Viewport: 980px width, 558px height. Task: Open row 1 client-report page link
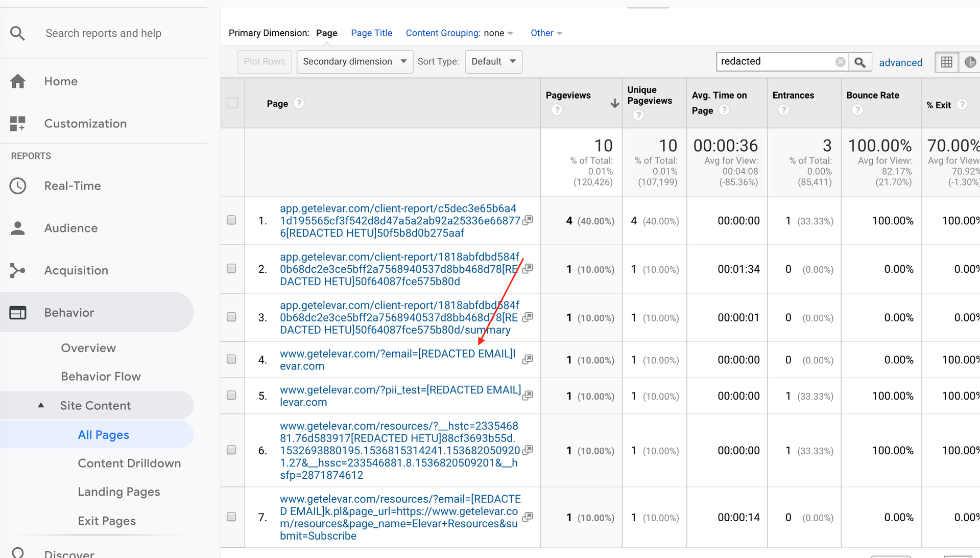pos(400,221)
